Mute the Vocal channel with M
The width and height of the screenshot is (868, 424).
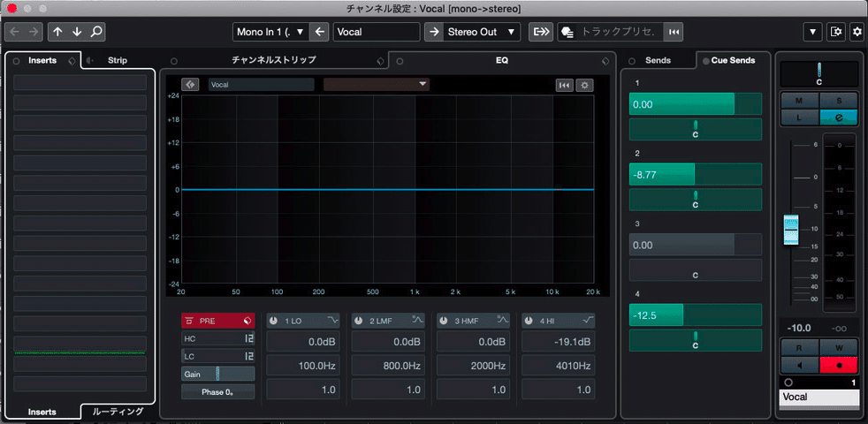coord(799,101)
